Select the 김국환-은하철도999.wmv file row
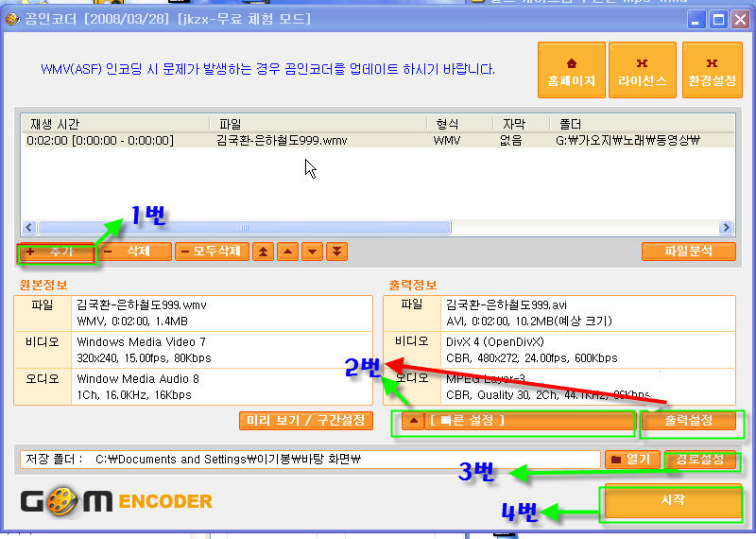Screen dimensions: 756x539 pyautogui.click(x=378, y=140)
